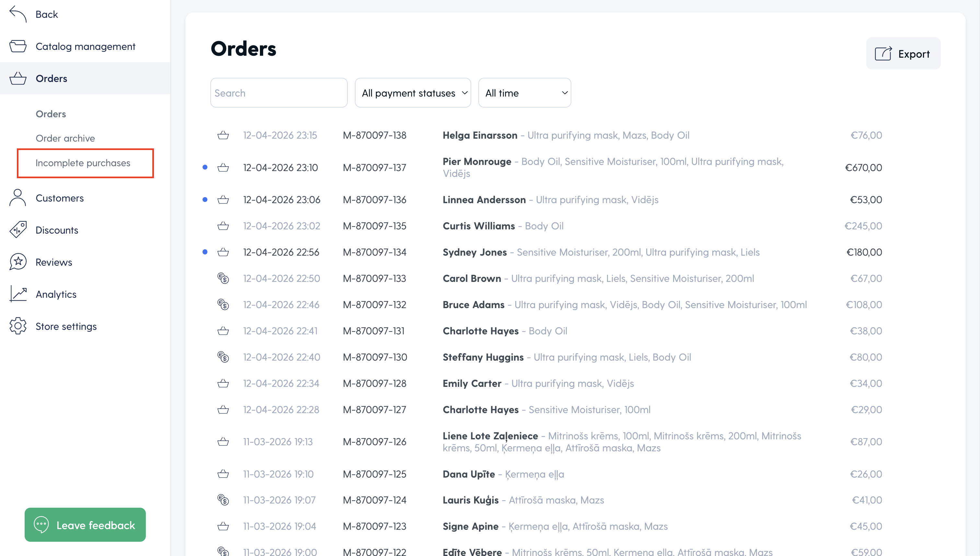Click the €670,00 order total
This screenshot has width=980, height=556.
pyautogui.click(x=863, y=167)
